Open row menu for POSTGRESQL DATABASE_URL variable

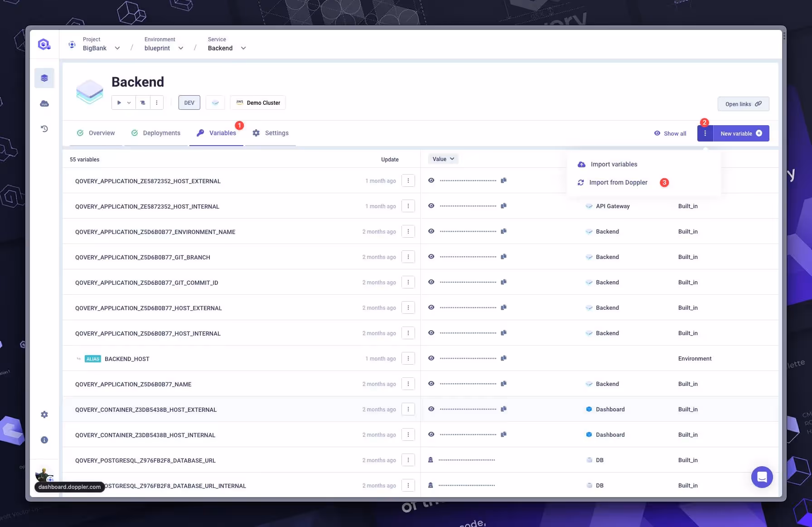pyautogui.click(x=408, y=460)
